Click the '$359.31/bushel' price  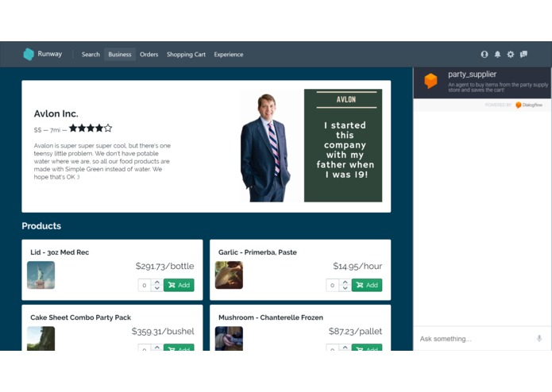point(163,331)
